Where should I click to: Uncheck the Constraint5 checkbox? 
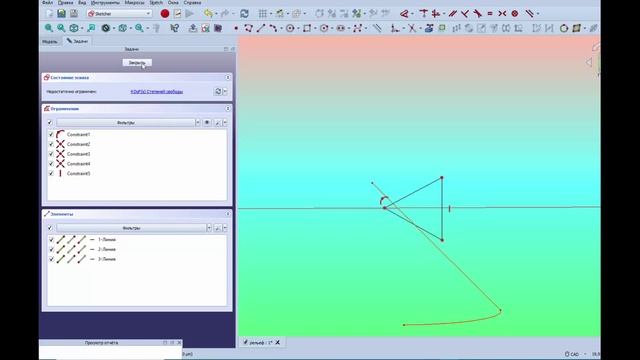pos(51,173)
